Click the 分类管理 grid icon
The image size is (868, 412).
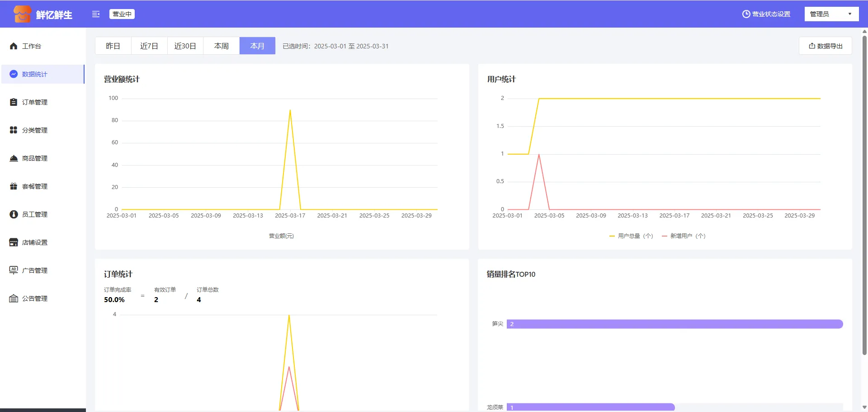pos(14,130)
